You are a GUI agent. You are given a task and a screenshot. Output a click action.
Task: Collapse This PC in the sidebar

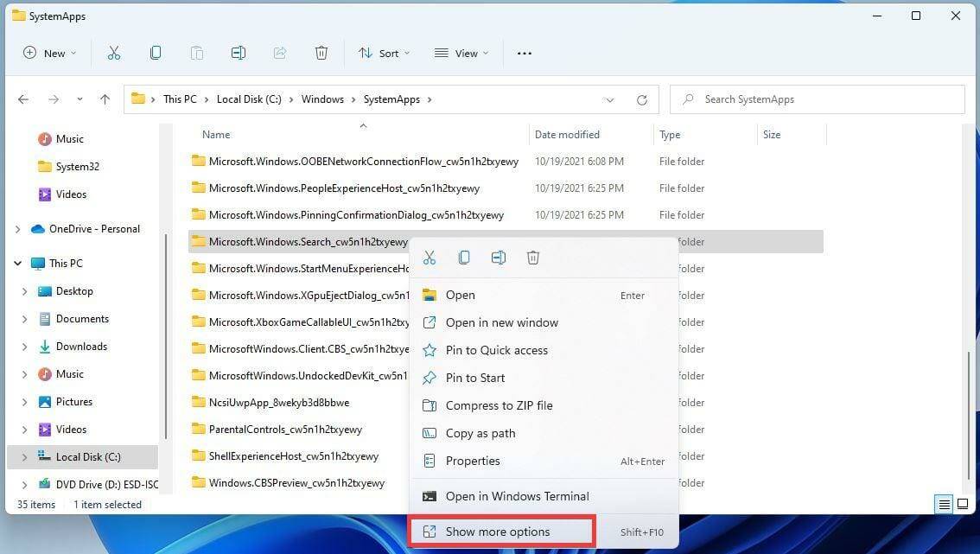coord(17,263)
